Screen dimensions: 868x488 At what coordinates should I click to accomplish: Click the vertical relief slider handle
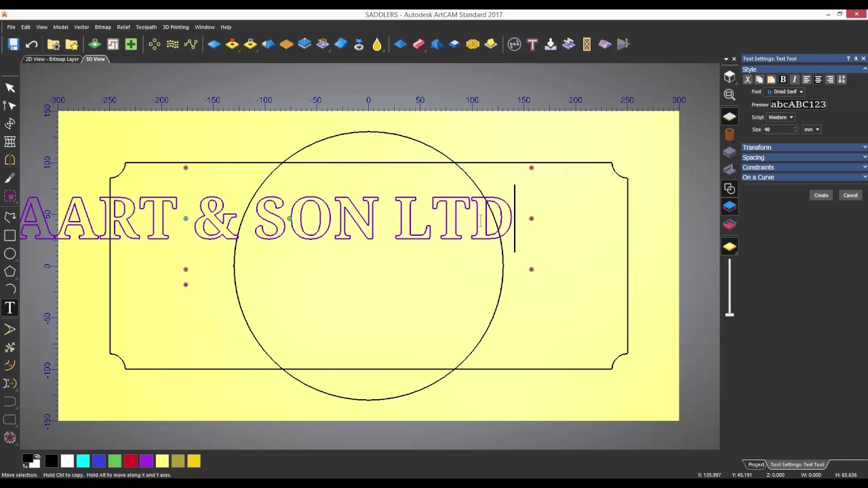pyautogui.click(x=730, y=314)
